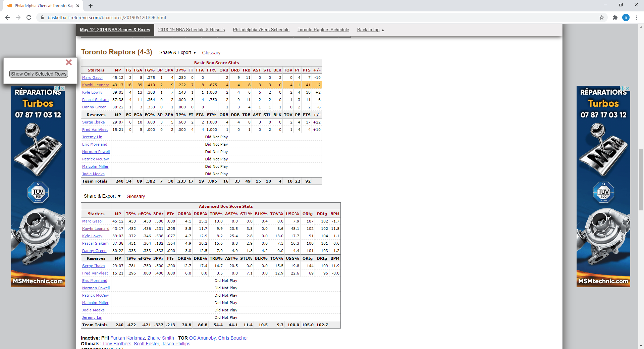
Task: Sort basic reserves header by TRB
Action: (246, 115)
